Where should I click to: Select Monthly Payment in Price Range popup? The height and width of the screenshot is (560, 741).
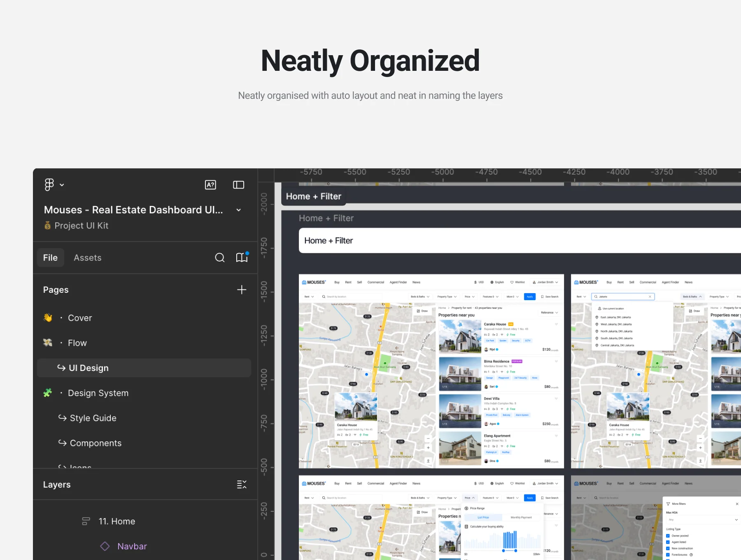521,518
